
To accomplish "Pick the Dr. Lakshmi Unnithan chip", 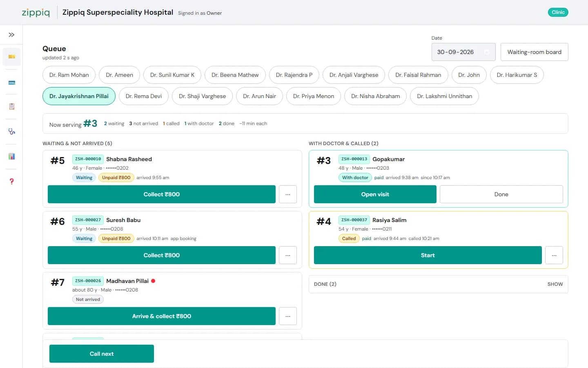I will pos(444,96).
